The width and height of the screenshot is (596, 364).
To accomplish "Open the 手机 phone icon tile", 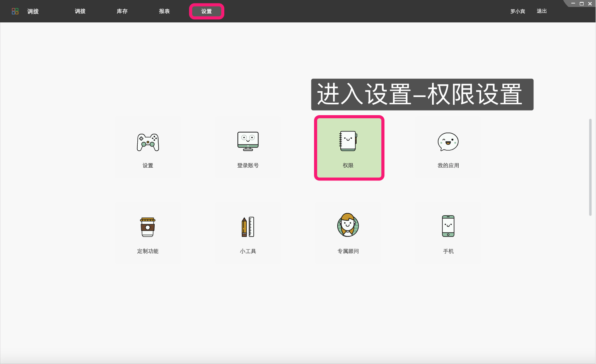I will click(x=448, y=233).
